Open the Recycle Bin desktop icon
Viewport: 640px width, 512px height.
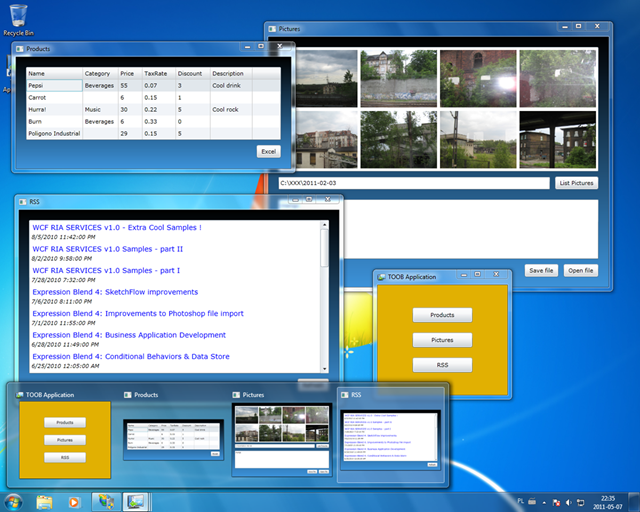click(18, 20)
